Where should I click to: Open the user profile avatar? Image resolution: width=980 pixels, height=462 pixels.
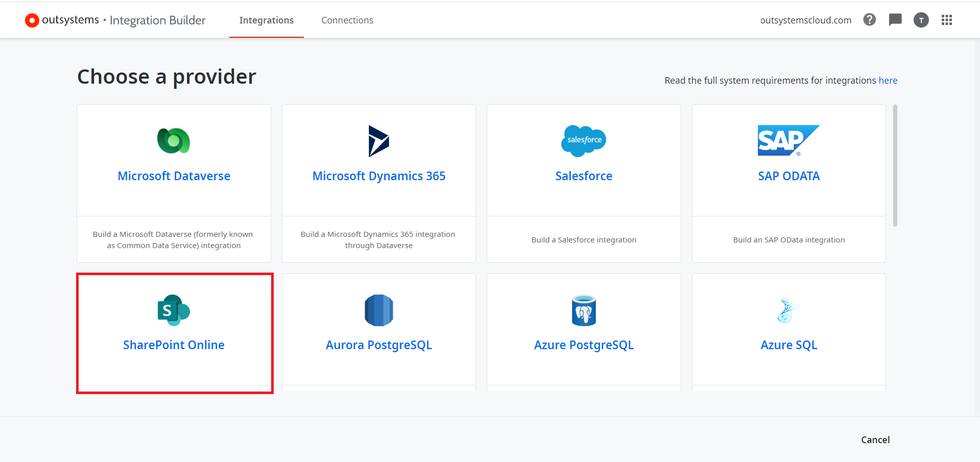(x=921, y=20)
